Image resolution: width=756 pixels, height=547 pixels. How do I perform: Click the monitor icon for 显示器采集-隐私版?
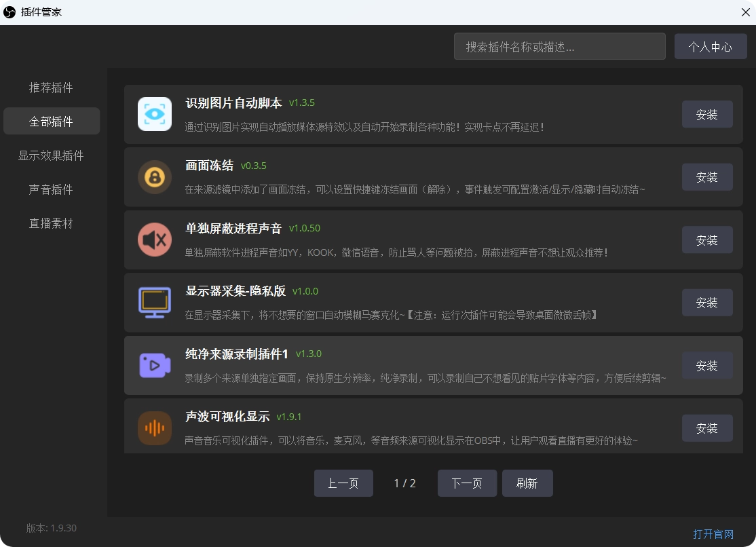coord(154,303)
